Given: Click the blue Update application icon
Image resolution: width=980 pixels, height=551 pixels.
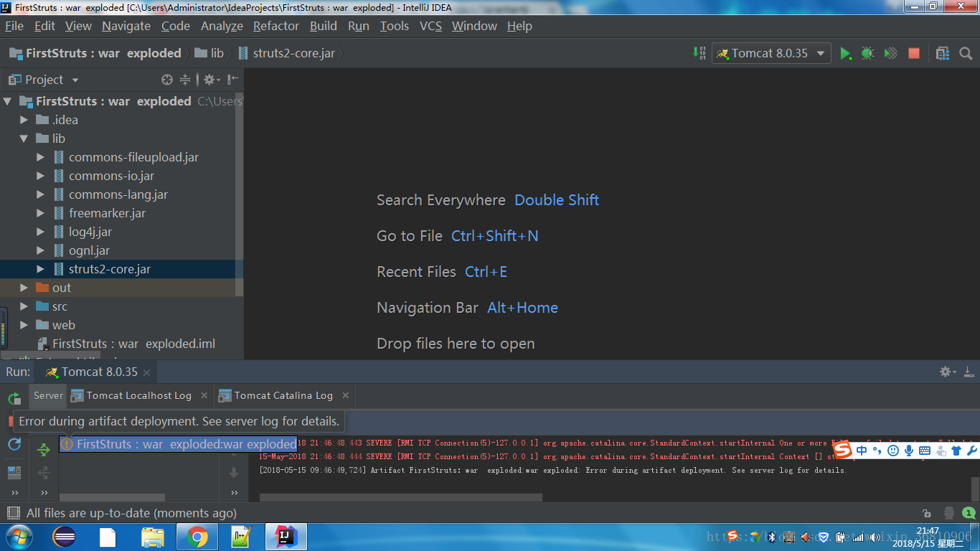Looking at the screenshot, I should click(14, 445).
